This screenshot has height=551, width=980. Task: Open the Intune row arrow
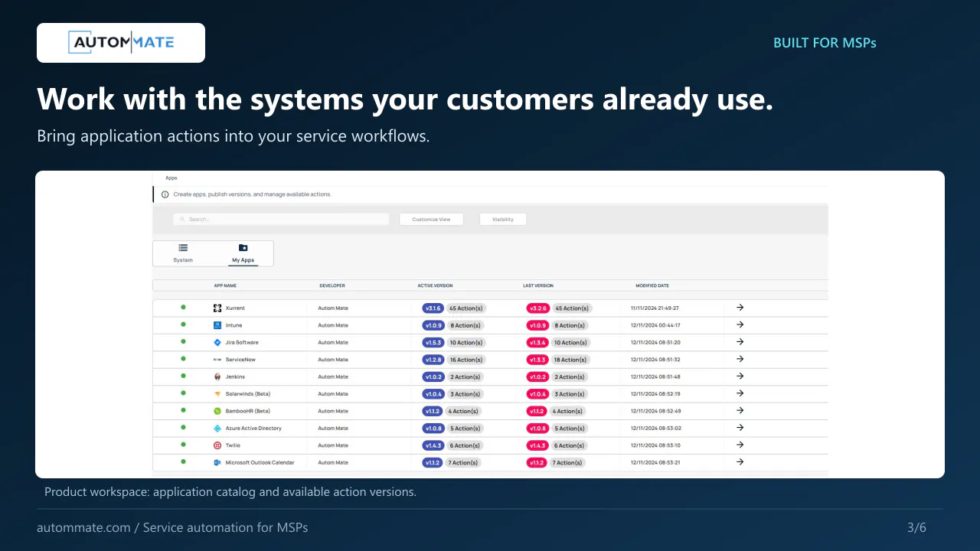(x=740, y=324)
